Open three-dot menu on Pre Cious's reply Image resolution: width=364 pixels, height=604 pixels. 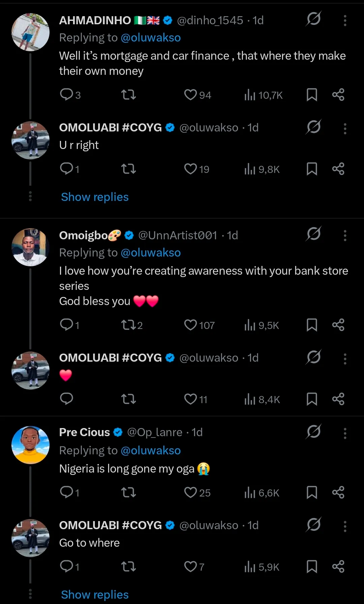coord(345,433)
